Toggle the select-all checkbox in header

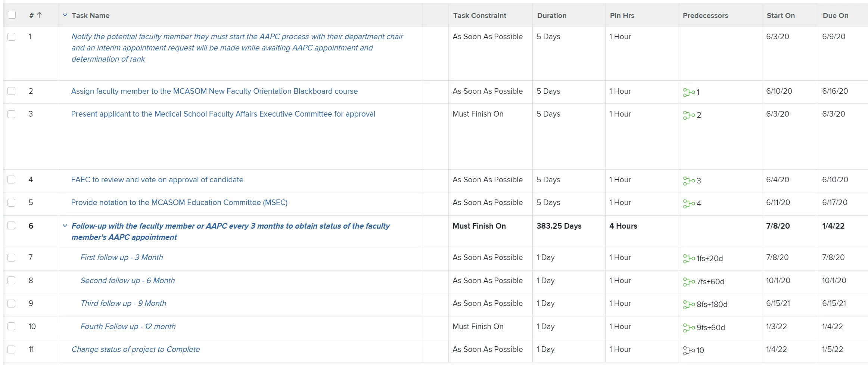click(x=12, y=15)
